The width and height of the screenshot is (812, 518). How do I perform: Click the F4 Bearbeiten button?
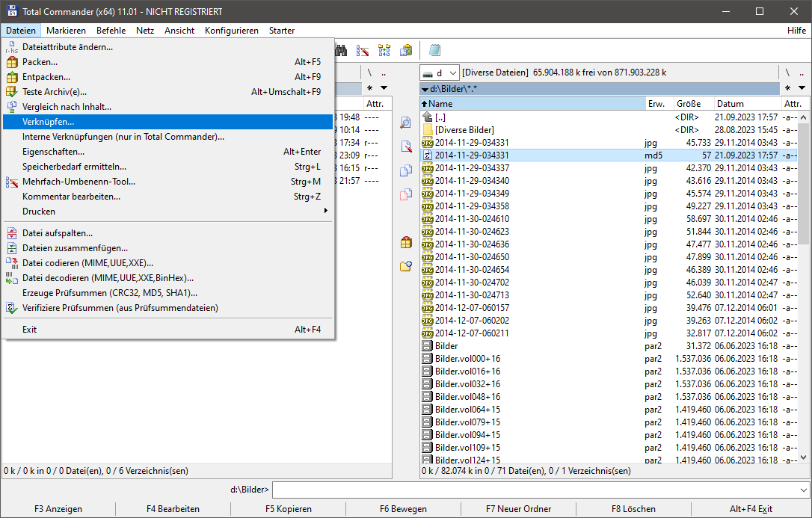click(173, 509)
